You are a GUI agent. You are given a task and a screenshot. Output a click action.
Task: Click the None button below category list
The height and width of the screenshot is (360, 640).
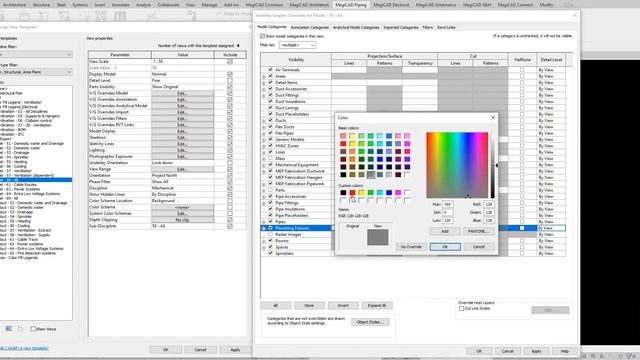pyautogui.click(x=309, y=305)
